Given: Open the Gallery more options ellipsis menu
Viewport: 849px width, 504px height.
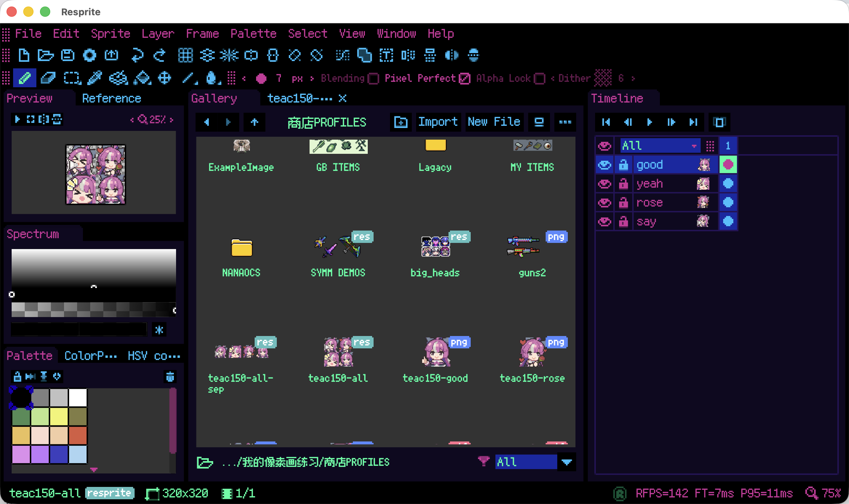Looking at the screenshot, I should (565, 122).
